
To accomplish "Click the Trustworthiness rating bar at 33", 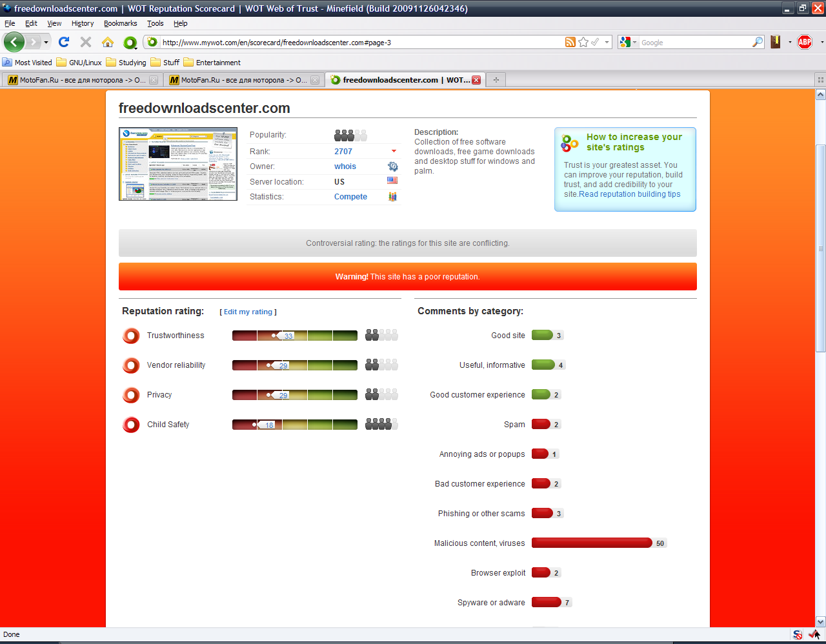I will (294, 336).
